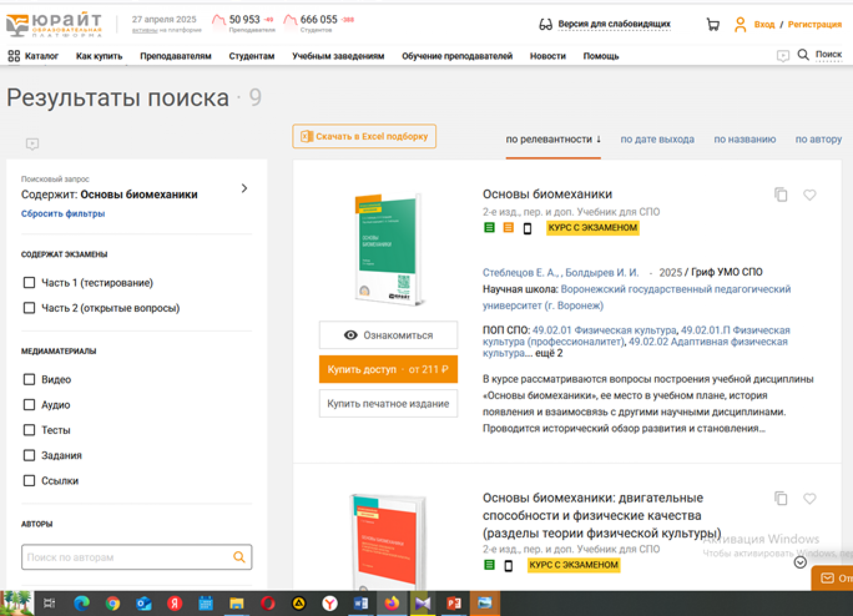Open Firefox from the taskbar
The image size is (853, 616).
[392, 603]
